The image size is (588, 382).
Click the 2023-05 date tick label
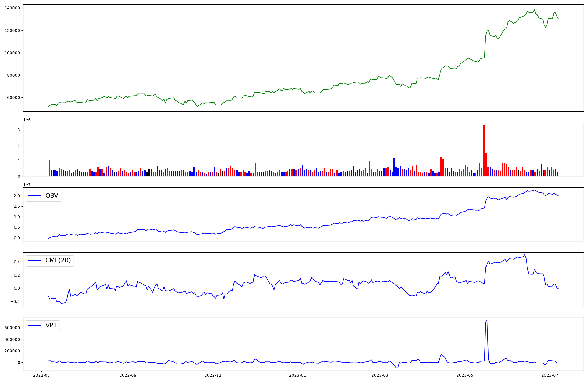[465, 375]
